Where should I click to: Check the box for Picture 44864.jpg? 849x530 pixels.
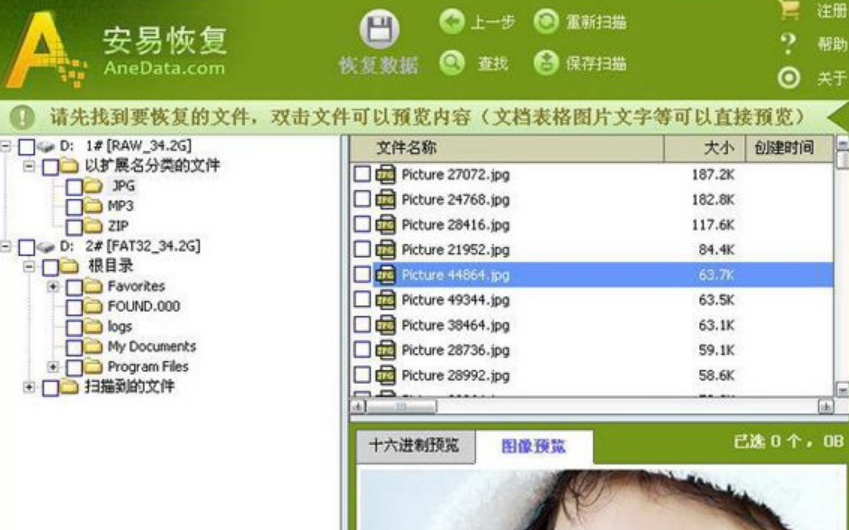(x=362, y=274)
